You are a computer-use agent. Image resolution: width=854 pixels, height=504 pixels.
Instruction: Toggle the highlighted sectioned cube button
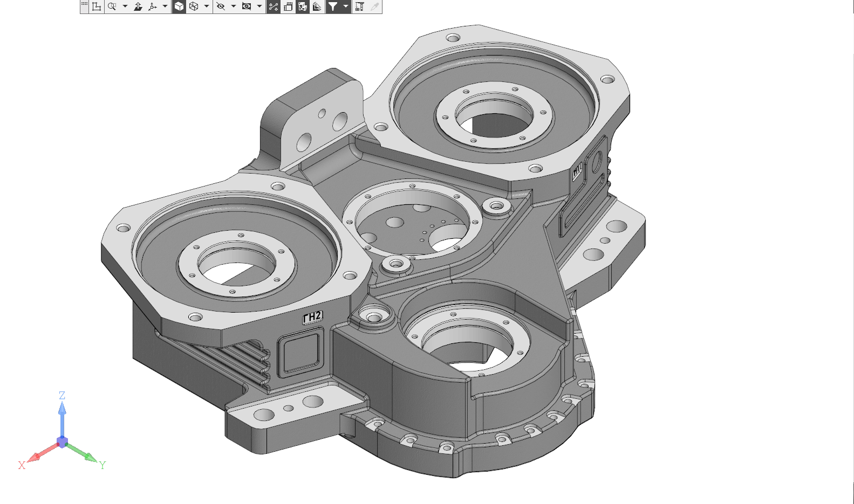pos(303,6)
